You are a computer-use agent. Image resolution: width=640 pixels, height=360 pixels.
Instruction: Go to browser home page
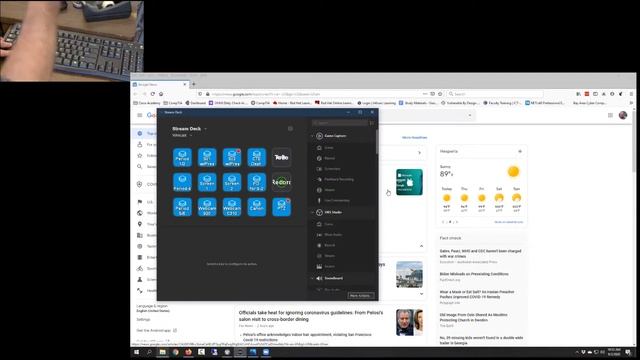coord(161,94)
